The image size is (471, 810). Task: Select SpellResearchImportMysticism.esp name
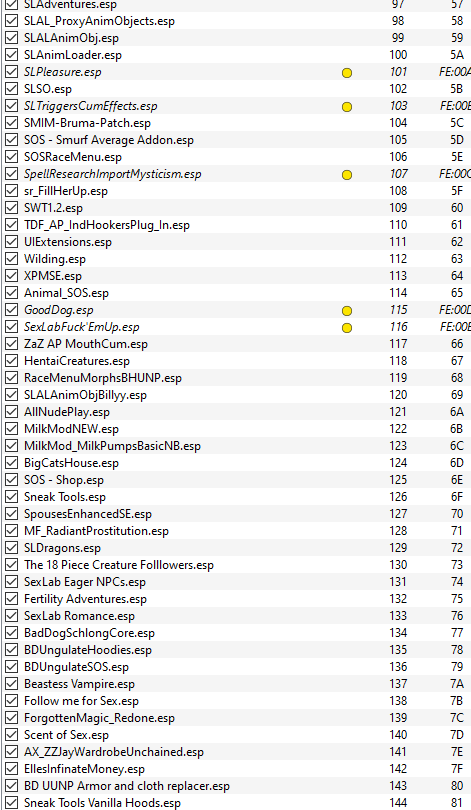[x=113, y=174]
